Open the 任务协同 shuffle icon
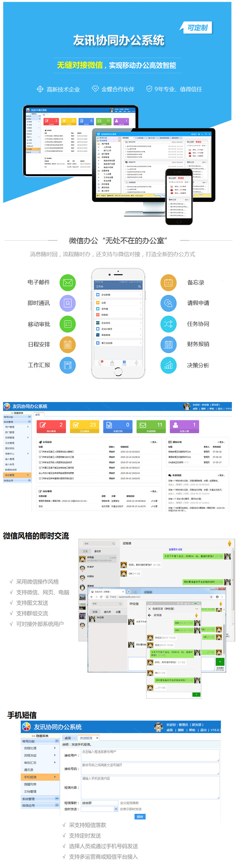 (x=168, y=324)
